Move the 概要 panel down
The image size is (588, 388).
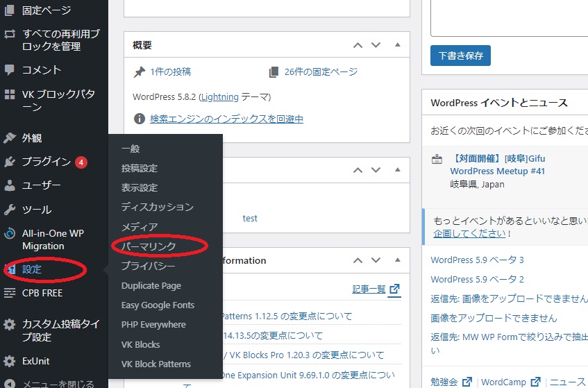tap(376, 45)
